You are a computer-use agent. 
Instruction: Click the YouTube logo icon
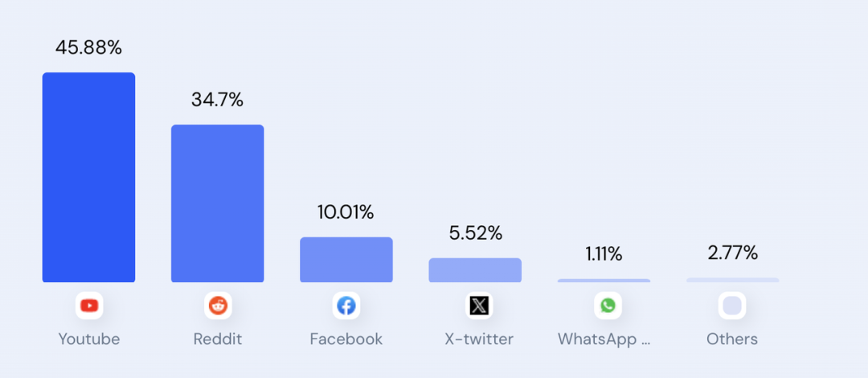pyautogui.click(x=89, y=306)
